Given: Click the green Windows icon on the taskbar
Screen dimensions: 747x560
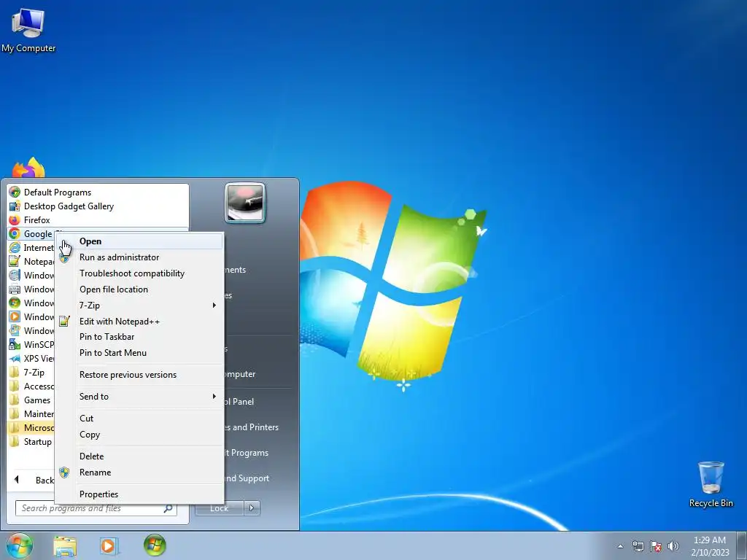Looking at the screenshot, I should (x=155, y=545).
